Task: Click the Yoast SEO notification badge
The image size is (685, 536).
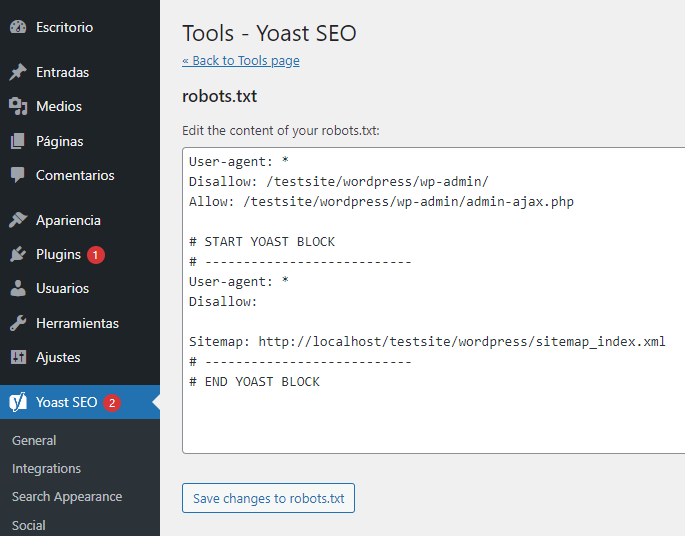Action: 112,403
